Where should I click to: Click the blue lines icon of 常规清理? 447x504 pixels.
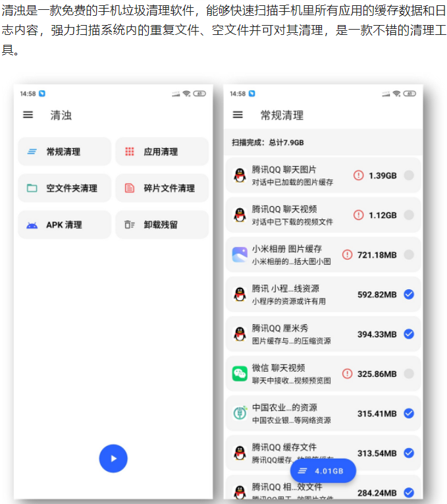(32, 152)
